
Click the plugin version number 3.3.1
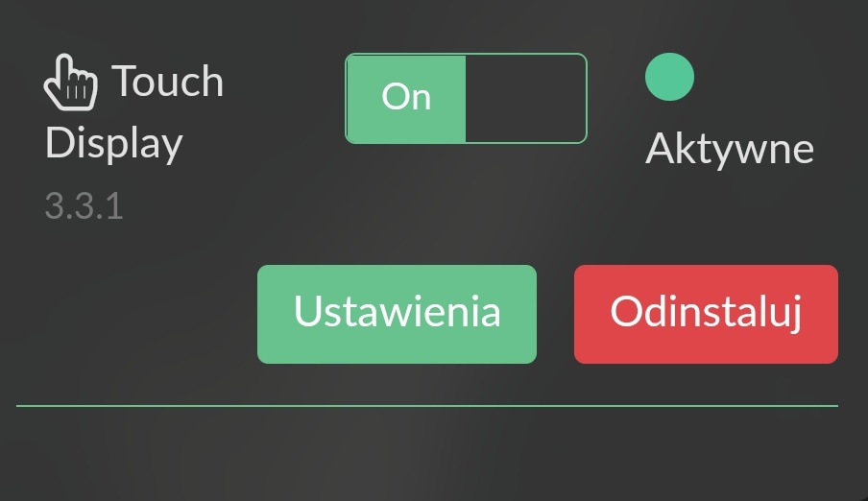84,206
